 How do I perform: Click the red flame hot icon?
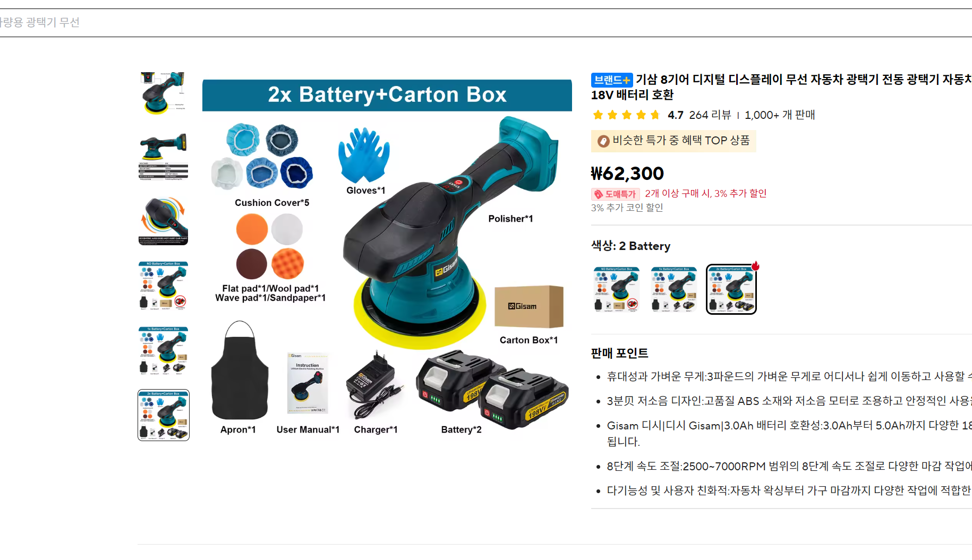pos(755,266)
